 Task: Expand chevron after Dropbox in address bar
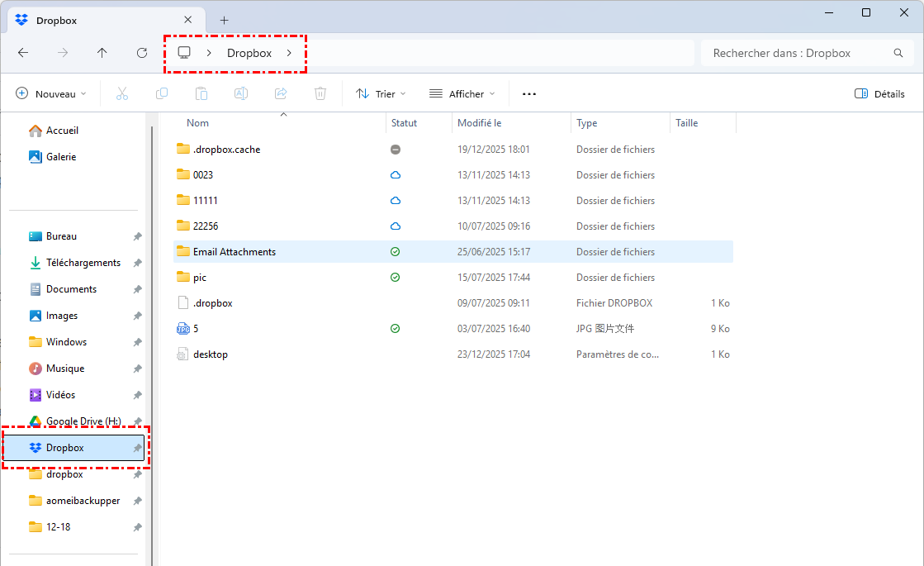(289, 53)
